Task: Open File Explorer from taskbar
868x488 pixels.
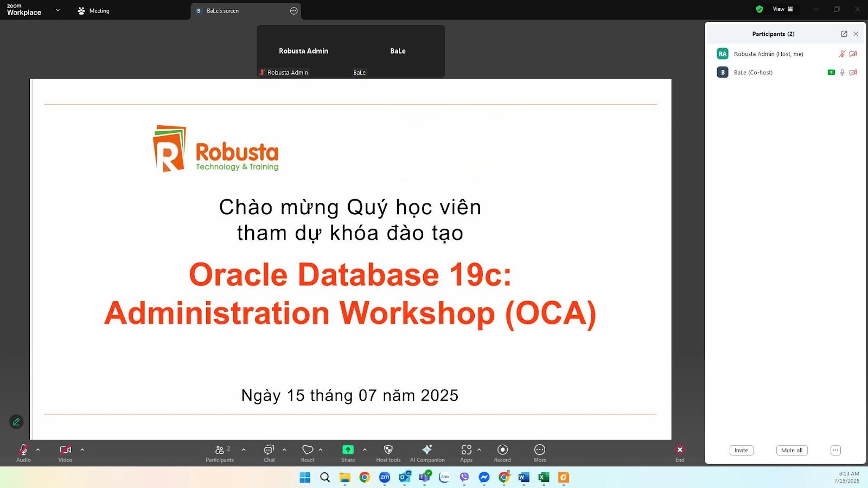Action: (345, 477)
